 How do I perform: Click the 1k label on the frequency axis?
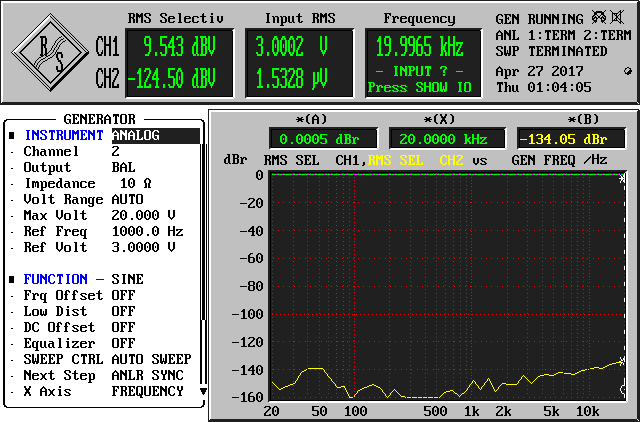click(x=471, y=411)
